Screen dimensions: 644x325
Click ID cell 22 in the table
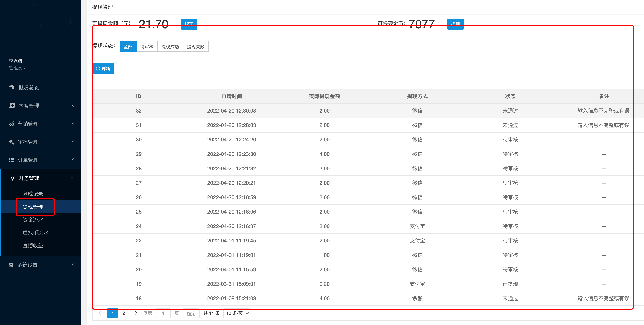click(139, 241)
